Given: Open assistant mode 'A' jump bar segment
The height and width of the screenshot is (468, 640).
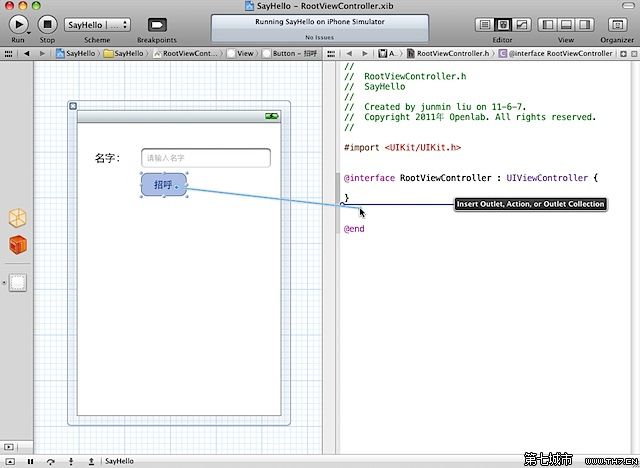Looking at the screenshot, I should click(387, 53).
